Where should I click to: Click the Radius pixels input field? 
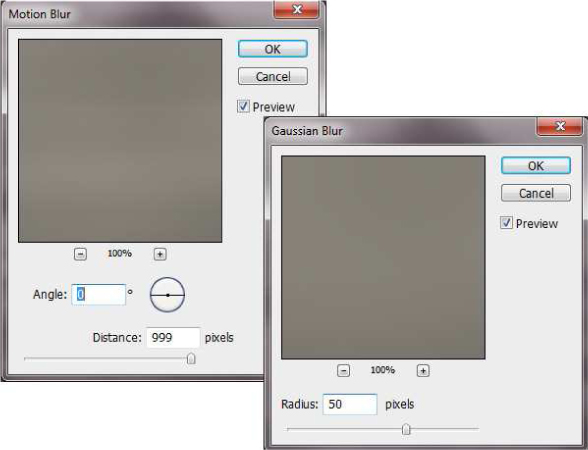350,404
